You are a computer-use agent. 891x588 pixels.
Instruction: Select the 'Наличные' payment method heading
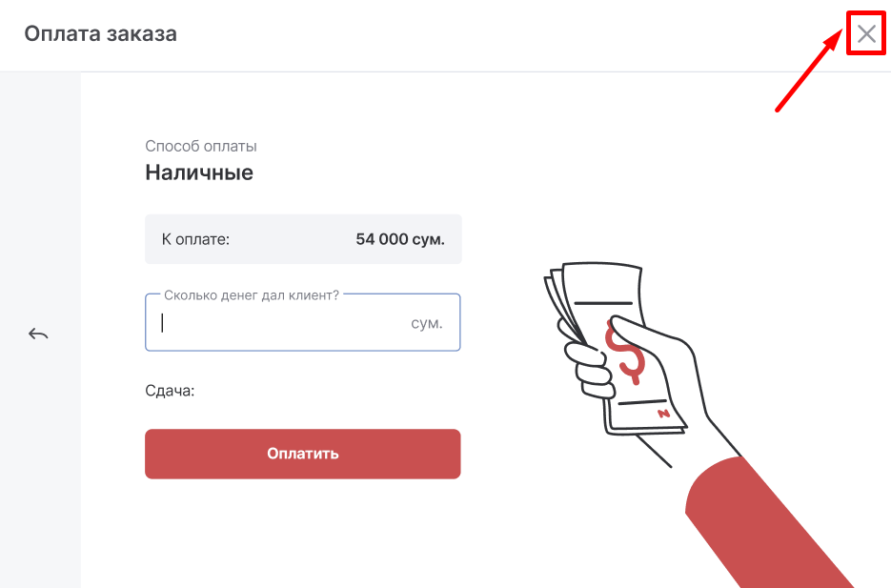click(199, 172)
